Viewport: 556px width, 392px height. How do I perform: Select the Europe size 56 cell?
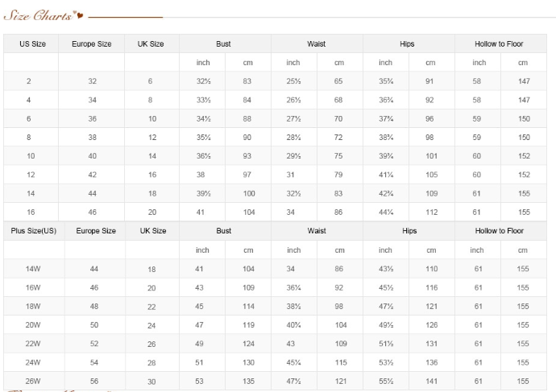tap(94, 381)
